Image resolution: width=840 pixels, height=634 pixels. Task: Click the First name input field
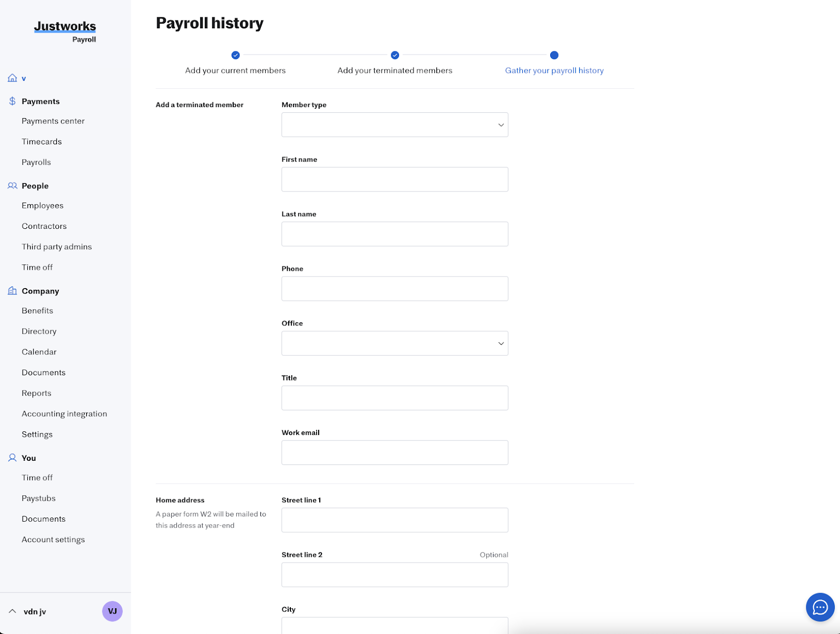pos(394,179)
